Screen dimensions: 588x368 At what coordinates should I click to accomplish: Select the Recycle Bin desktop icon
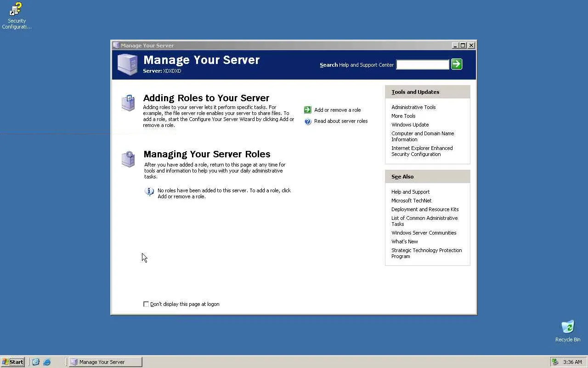(x=568, y=331)
